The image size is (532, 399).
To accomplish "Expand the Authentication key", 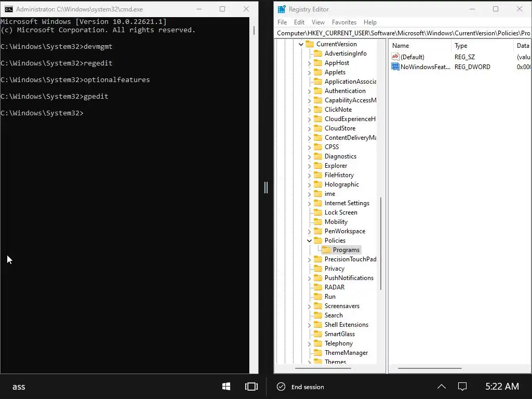I will 309,91.
